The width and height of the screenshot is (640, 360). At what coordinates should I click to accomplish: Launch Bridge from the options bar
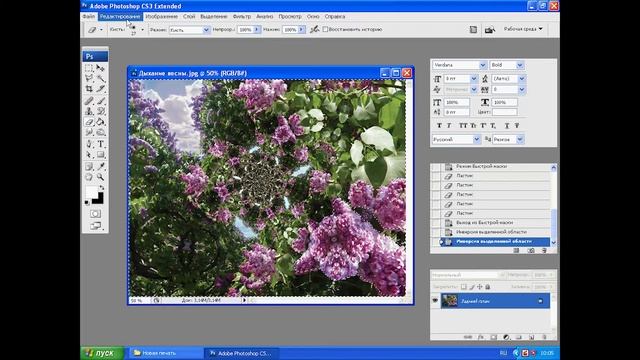[489, 29]
